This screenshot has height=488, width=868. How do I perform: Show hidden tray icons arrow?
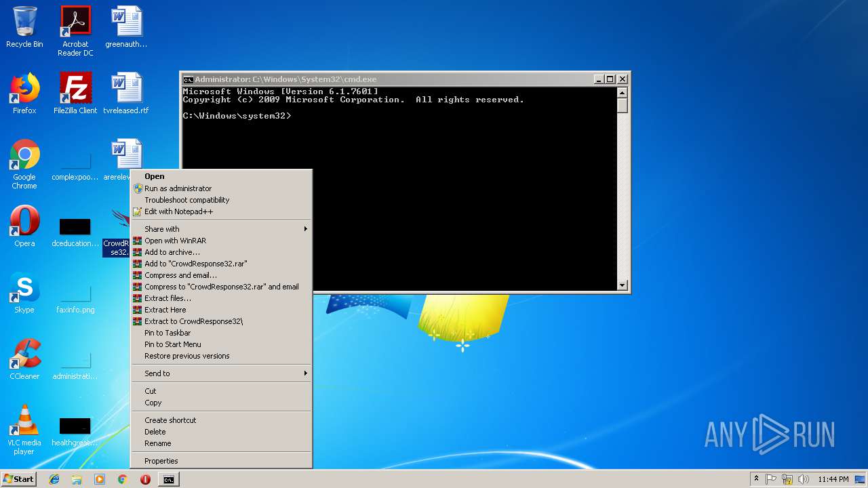[x=756, y=479]
